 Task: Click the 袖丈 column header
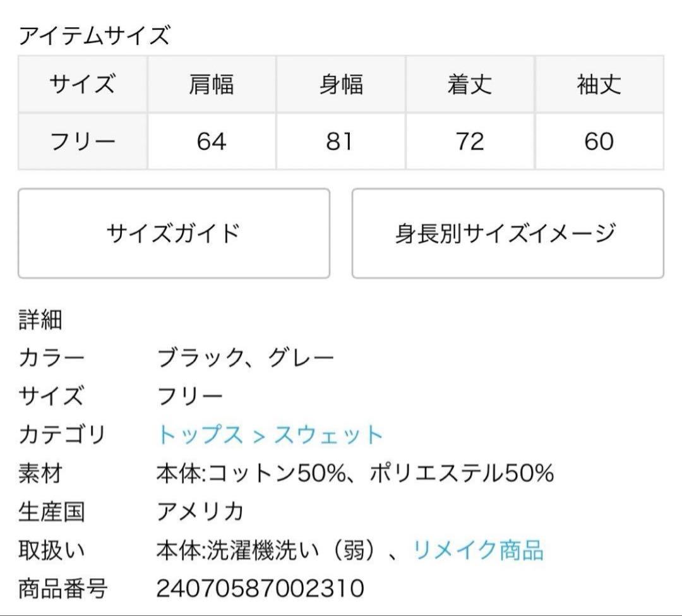599,85
